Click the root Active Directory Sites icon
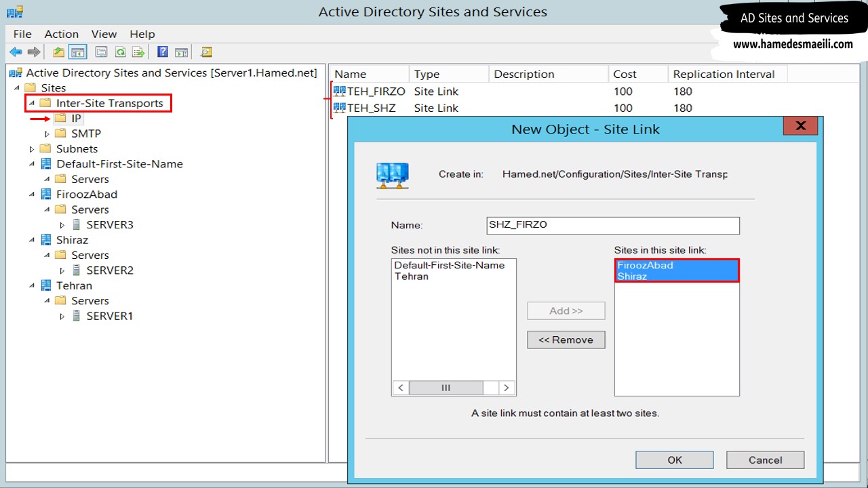The width and height of the screenshot is (868, 488). coord(16,73)
